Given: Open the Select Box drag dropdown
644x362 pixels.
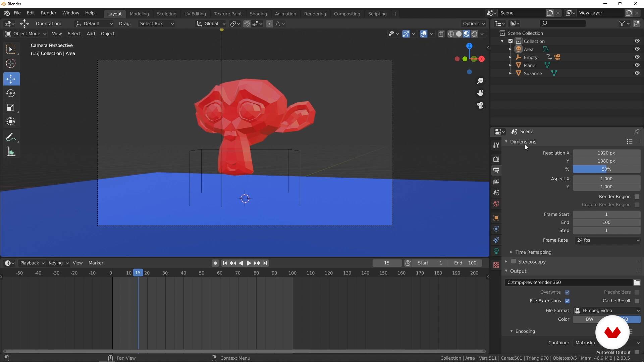Looking at the screenshot, I should click(156, 24).
